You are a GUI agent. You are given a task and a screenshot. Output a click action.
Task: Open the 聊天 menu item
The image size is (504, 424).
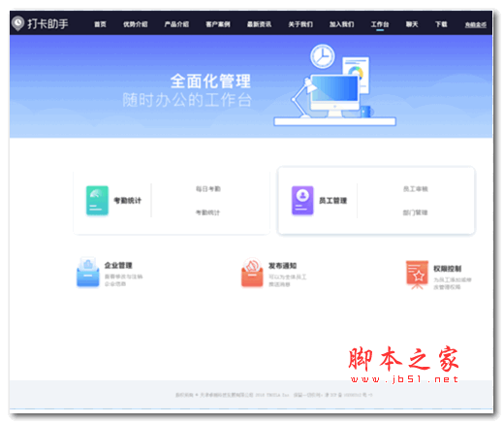412,24
